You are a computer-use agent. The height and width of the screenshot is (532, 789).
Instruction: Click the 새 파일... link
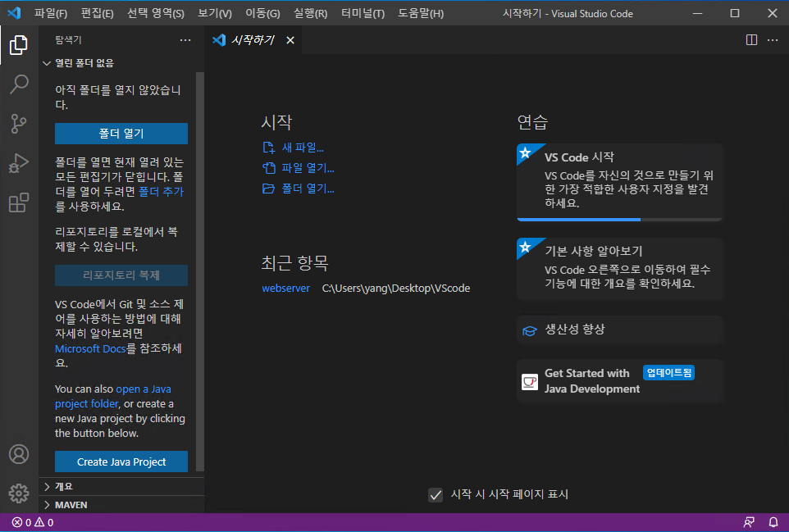(303, 148)
